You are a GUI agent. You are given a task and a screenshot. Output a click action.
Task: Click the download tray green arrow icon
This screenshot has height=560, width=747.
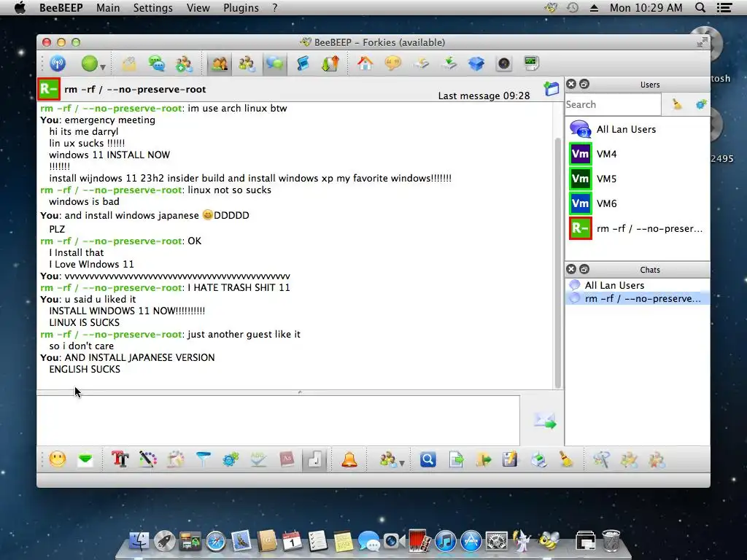(x=449, y=63)
